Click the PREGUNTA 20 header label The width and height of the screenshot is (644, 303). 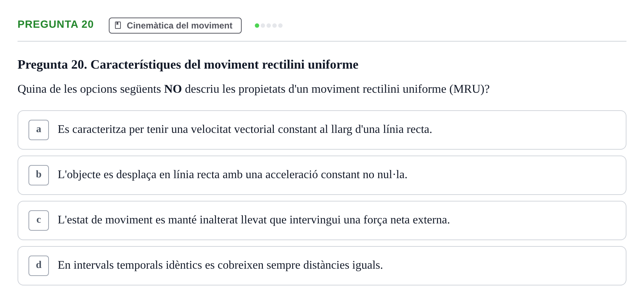pyautogui.click(x=55, y=24)
